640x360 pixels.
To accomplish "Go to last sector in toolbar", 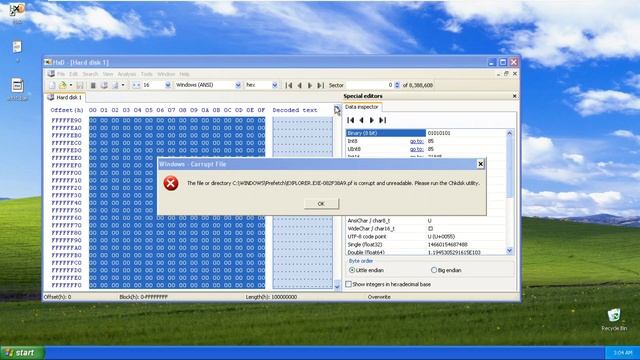I will [321, 85].
